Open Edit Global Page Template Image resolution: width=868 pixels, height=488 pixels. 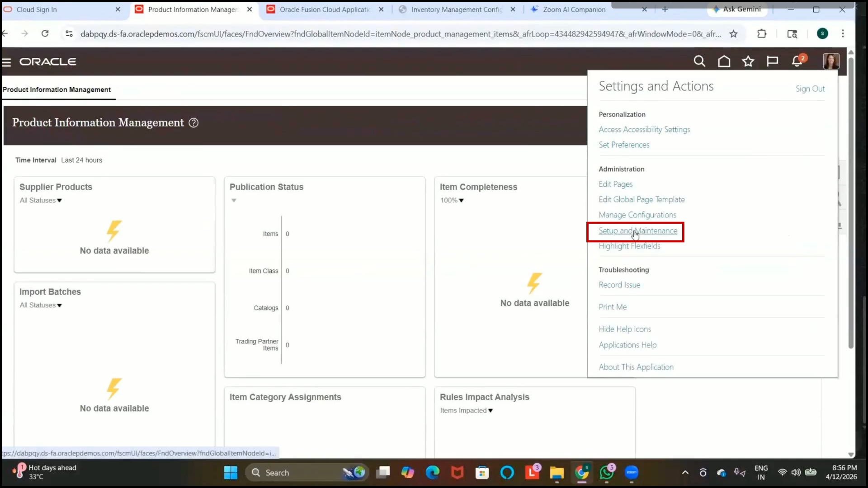click(642, 200)
